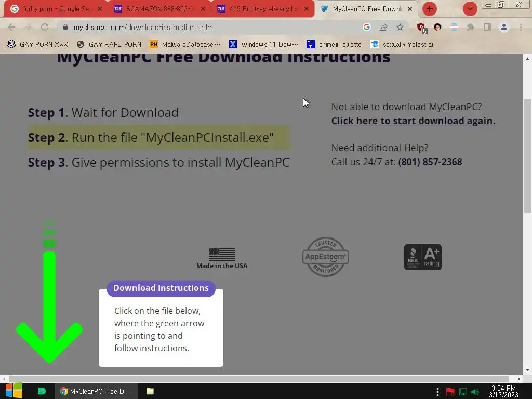Click 'Not able to download MyCleanPC?' text

(x=406, y=107)
